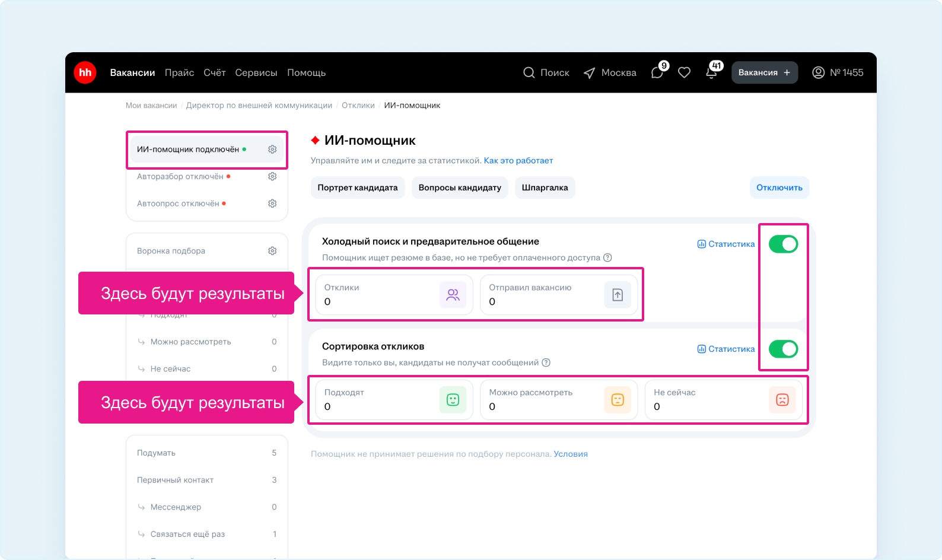
Task: Click the Отключить button
Action: (779, 187)
